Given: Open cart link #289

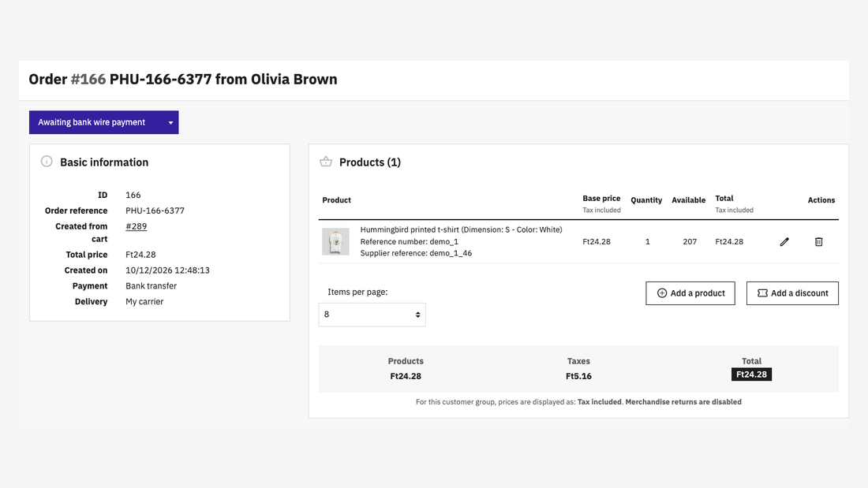Looking at the screenshot, I should [137, 226].
